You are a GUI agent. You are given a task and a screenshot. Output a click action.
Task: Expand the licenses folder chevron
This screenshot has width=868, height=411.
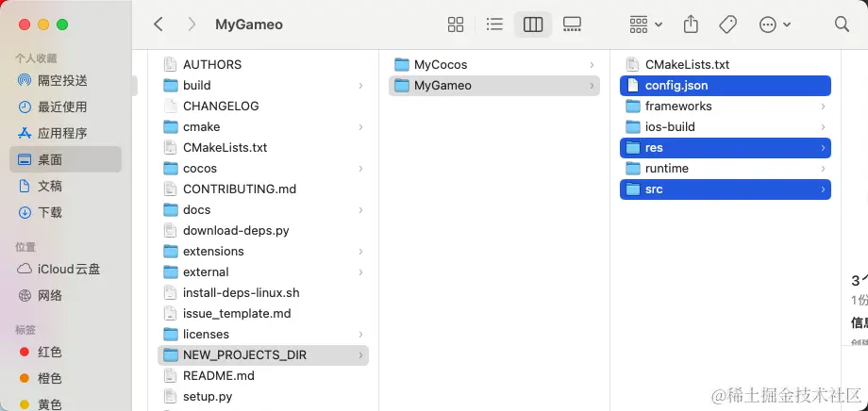click(x=360, y=334)
